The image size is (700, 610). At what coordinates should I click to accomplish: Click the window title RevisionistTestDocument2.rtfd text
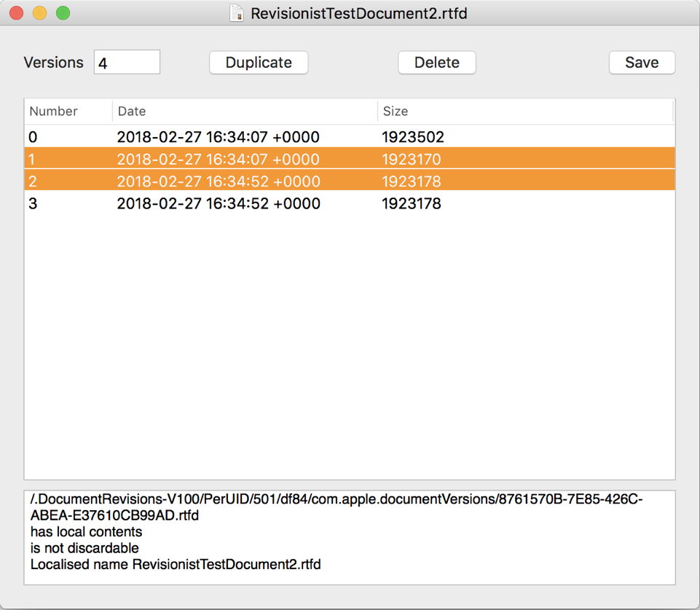tap(358, 13)
